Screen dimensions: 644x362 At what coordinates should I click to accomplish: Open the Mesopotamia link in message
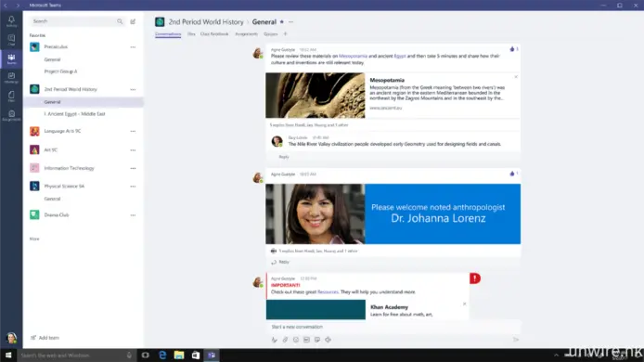353,56
